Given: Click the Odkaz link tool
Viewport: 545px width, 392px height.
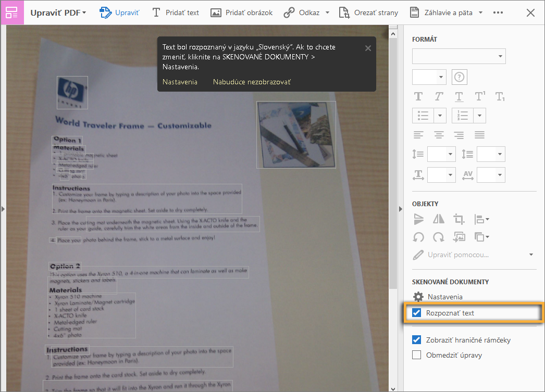Looking at the screenshot, I should 302,13.
